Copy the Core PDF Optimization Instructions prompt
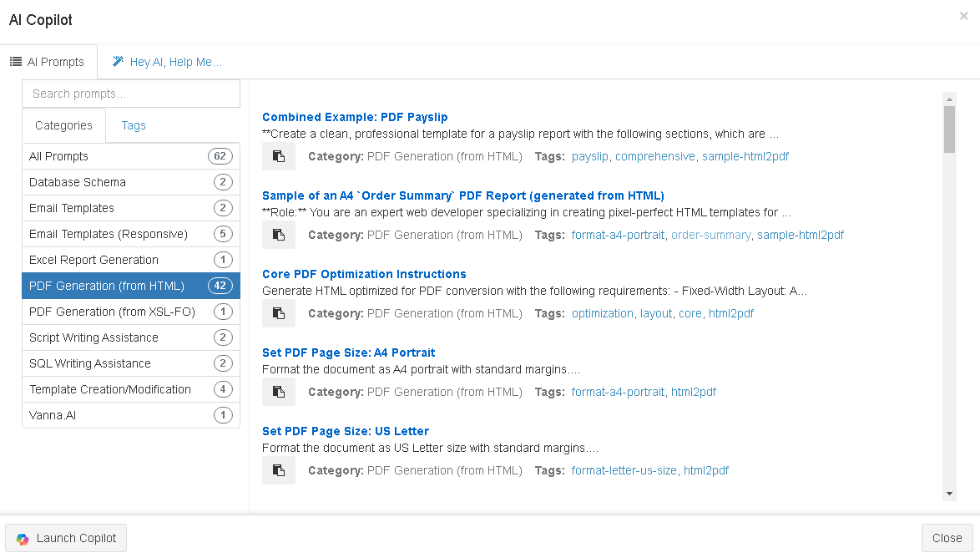Screen dimensions: 980x558 coord(279,313)
